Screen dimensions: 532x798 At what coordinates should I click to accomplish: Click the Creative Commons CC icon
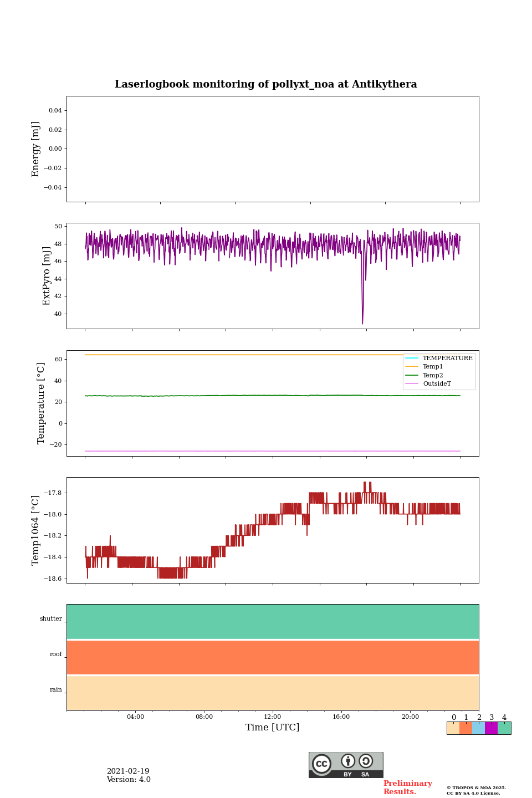pyautogui.click(x=321, y=764)
